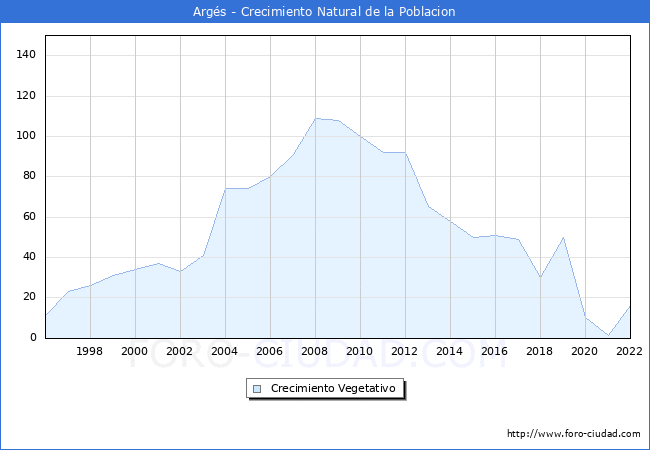Click the x-axis label 2020
The height and width of the screenshot is (450, 650).
coord(585,351)
